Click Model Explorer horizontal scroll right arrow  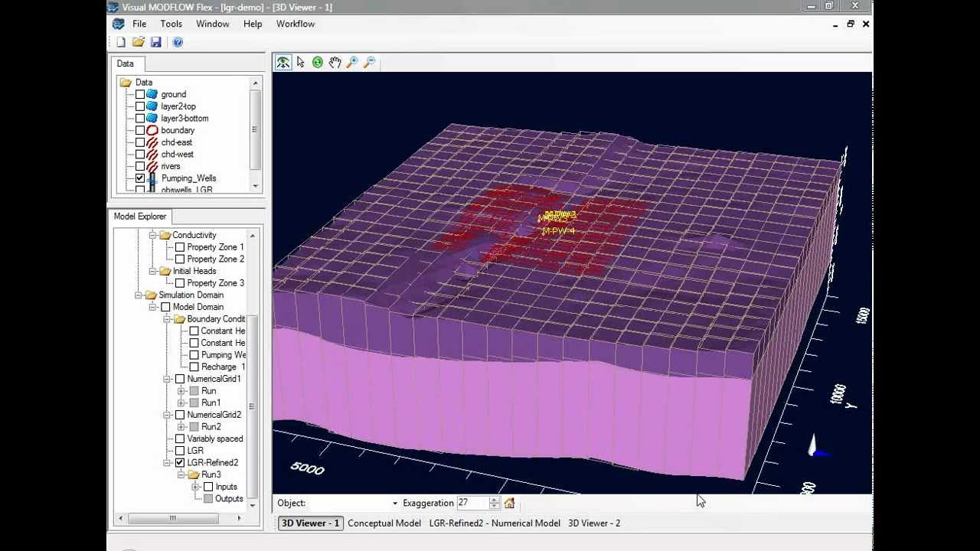pos(238,518)
